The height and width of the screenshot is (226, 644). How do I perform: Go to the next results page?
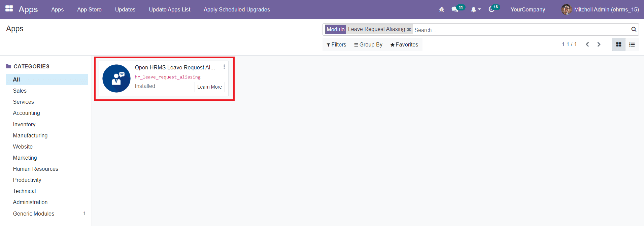point(599,44)
